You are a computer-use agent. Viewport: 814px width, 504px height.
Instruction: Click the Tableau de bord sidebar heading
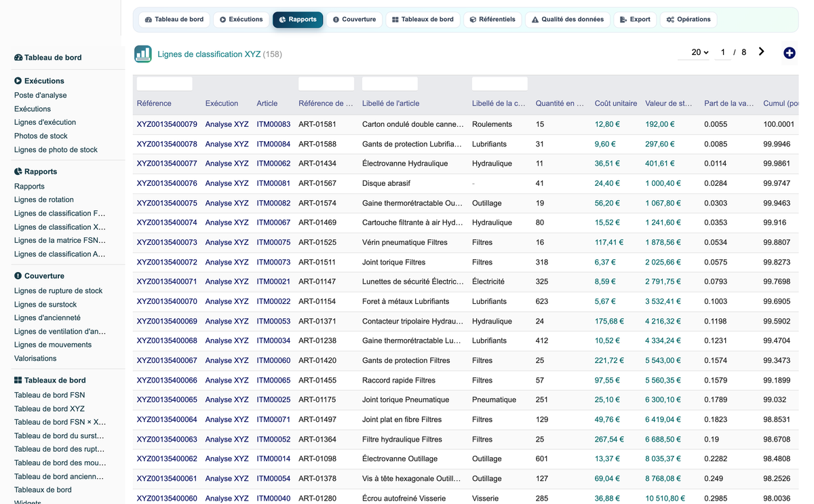(48, 58)
